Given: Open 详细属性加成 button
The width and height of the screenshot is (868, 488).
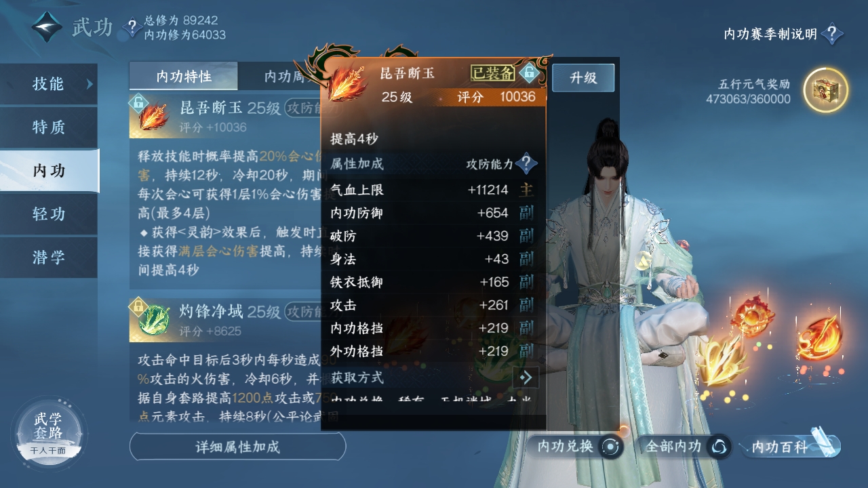Looking at the screenshot, I should [237, 447].
